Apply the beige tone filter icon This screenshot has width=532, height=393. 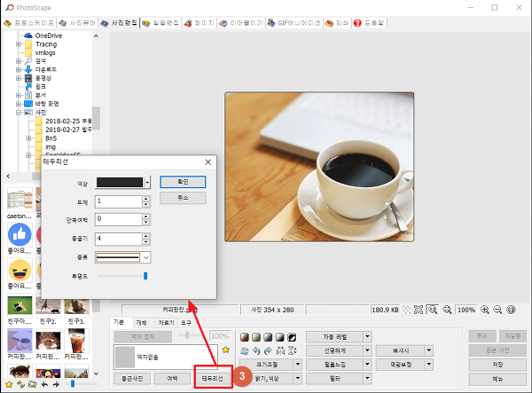click(x=256, y=337)
